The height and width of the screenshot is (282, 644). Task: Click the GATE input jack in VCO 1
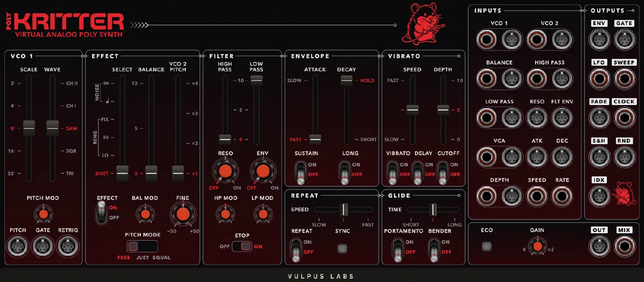tap(43, 246)
